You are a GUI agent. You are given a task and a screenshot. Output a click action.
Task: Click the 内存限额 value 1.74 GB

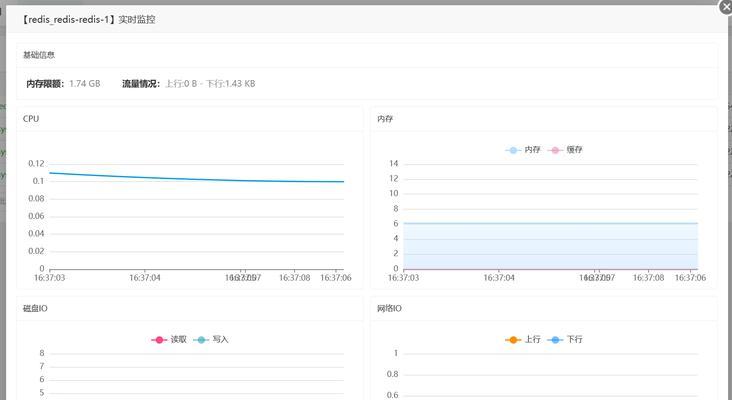84,84
